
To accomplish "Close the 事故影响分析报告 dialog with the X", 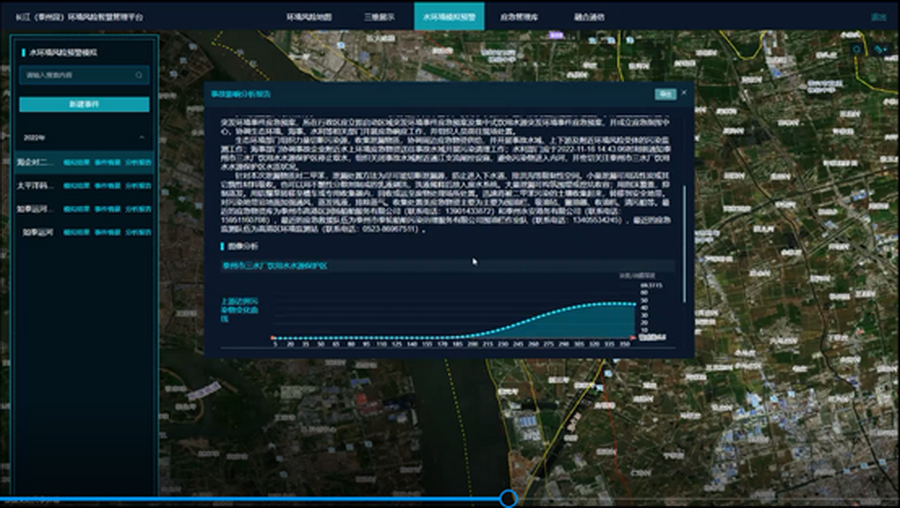I will pyautogui.click(x=684, y=93).
